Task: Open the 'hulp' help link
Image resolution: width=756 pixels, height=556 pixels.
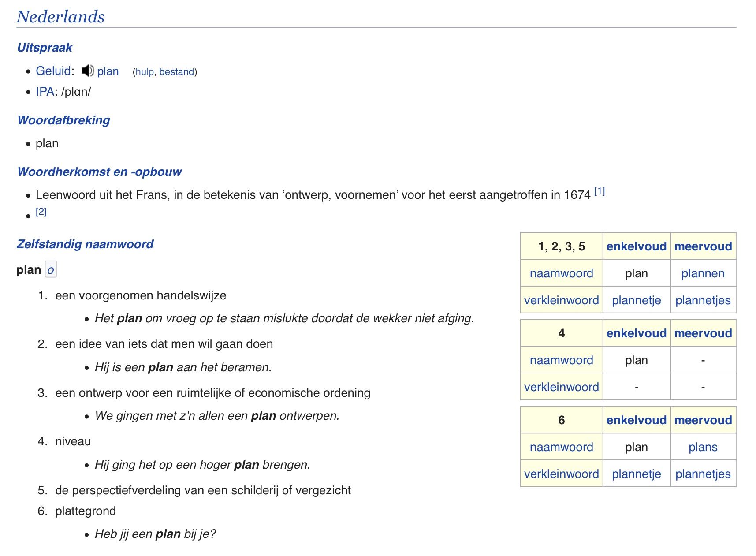Action: click(144, 71)
